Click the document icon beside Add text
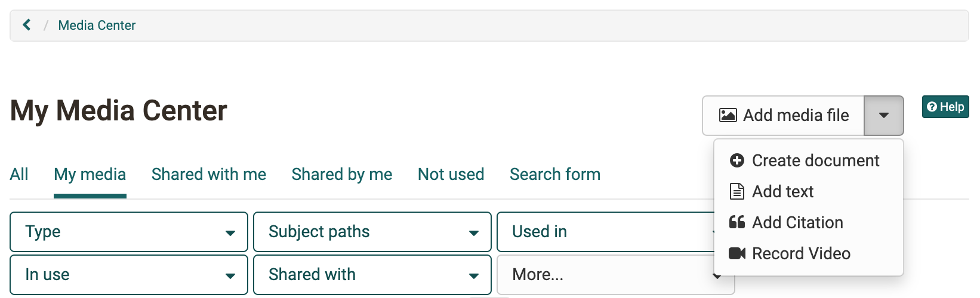 737,191
